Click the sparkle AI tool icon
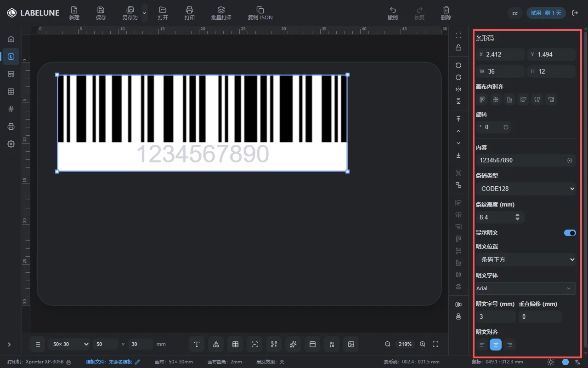Viewport: 588px width, 368px height. 293,344
